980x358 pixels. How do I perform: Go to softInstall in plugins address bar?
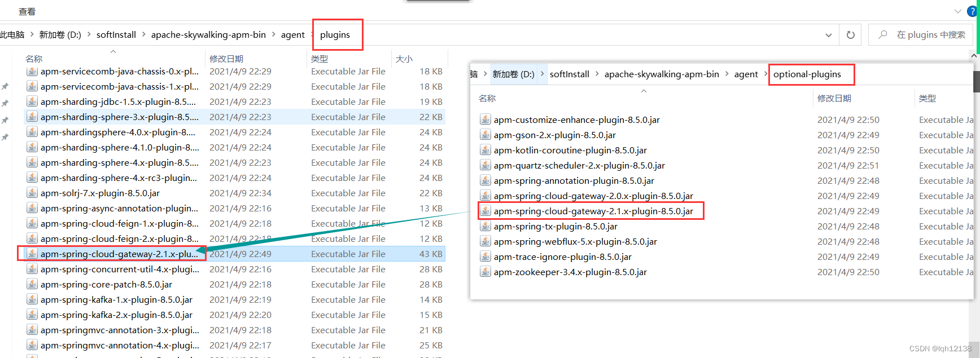tap(116, 35)
